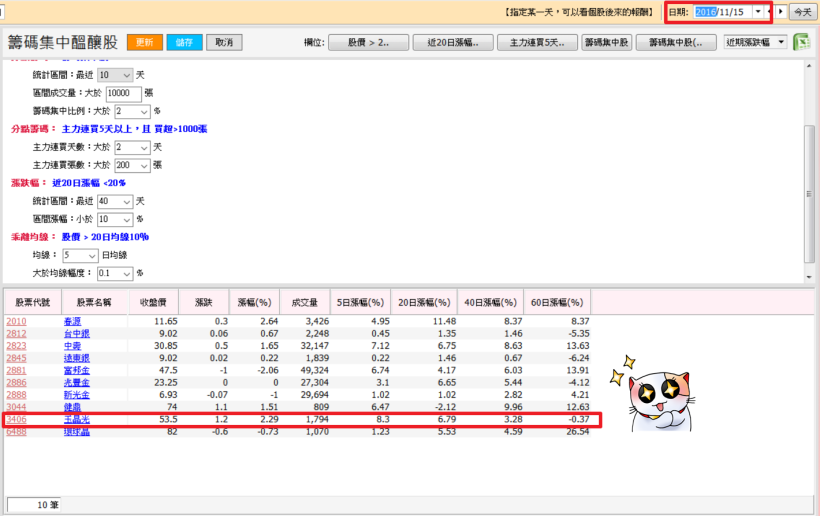Open stock name link 富邦金
The width and height of the screenshot is (820, 516).
pyautogui.click(x=77, y=370)
